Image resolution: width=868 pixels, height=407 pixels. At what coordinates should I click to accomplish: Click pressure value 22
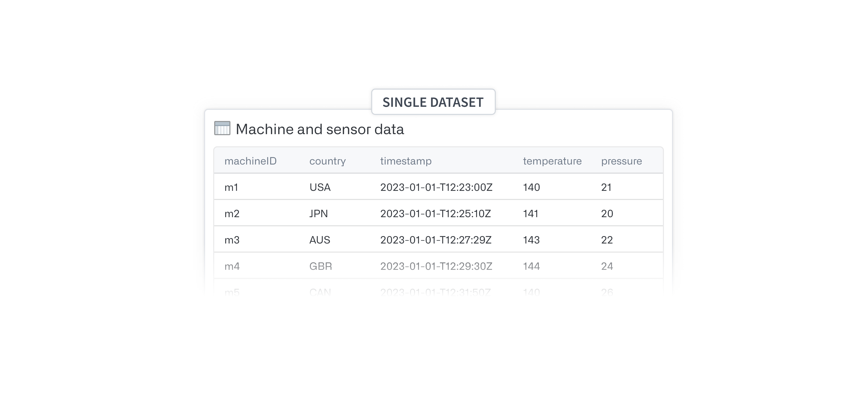coord(607,240)
